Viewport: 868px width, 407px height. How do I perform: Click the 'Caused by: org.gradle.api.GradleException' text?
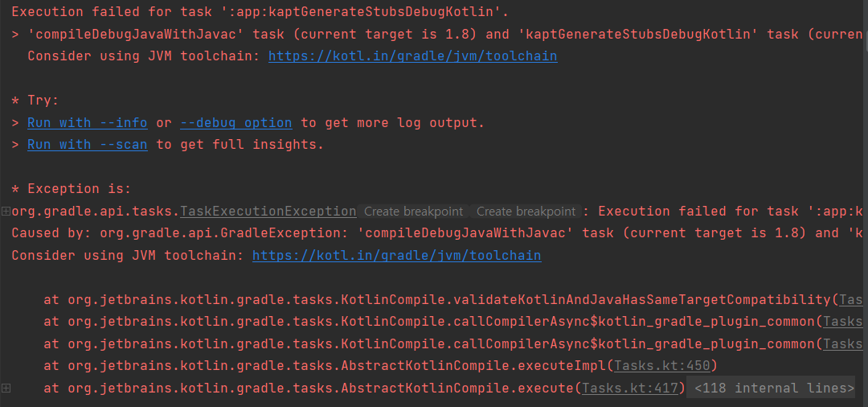tap(180, 233)
